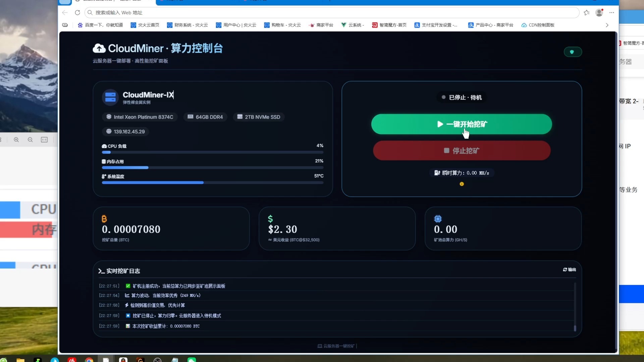Click the yellow info dot below 瞬时算力
The height and width of the screenshot is (362, 644).
coord(462,184)
